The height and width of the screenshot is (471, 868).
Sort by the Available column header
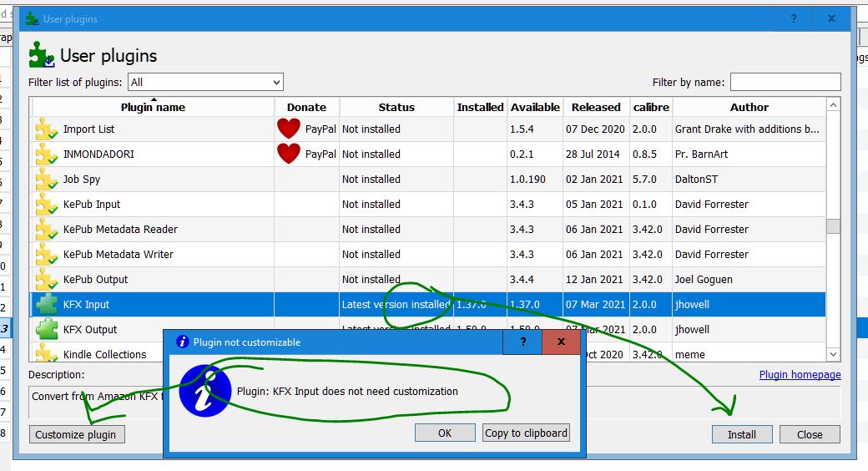click(x=535, y=107)
